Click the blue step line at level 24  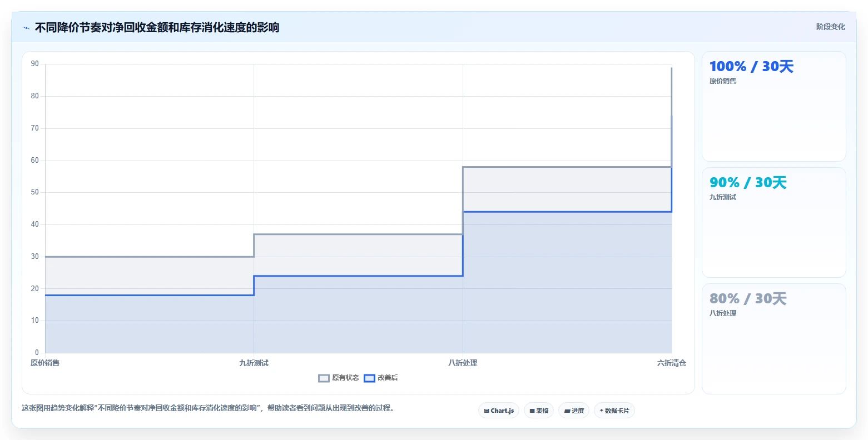pyautogui.click(x=358, y=276)
